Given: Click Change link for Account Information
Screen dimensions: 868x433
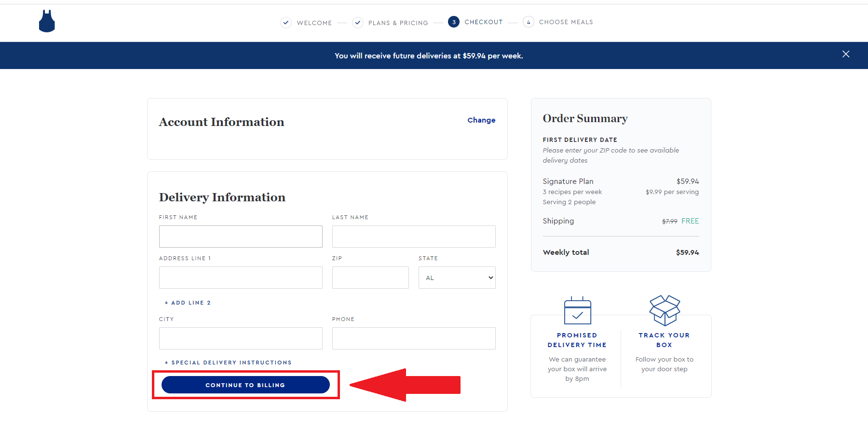Looking at the screenshot, I should coord(481,120).
